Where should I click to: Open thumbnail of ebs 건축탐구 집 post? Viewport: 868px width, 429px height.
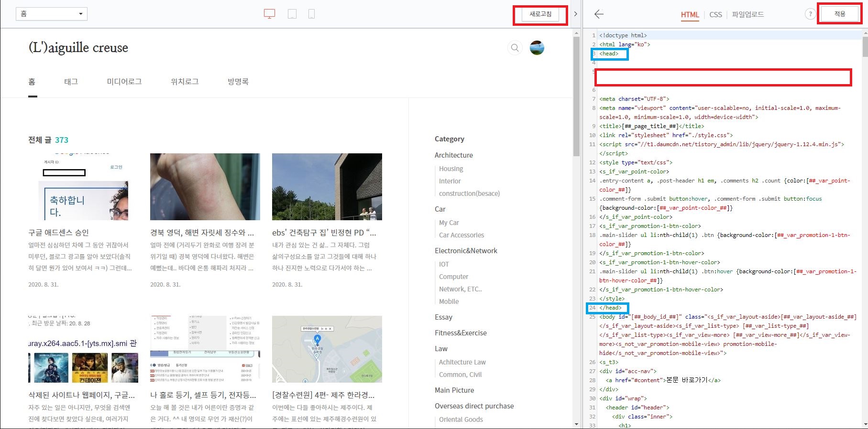327,187
